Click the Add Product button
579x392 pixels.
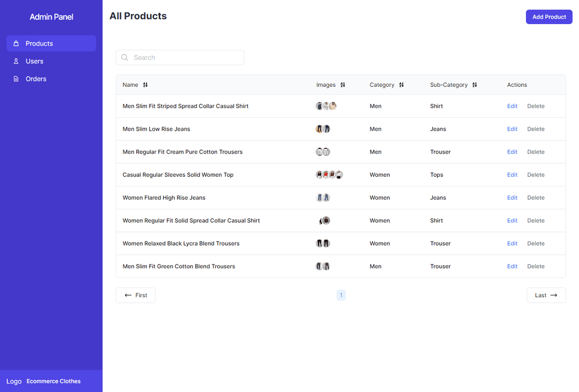tap(548, 17)
